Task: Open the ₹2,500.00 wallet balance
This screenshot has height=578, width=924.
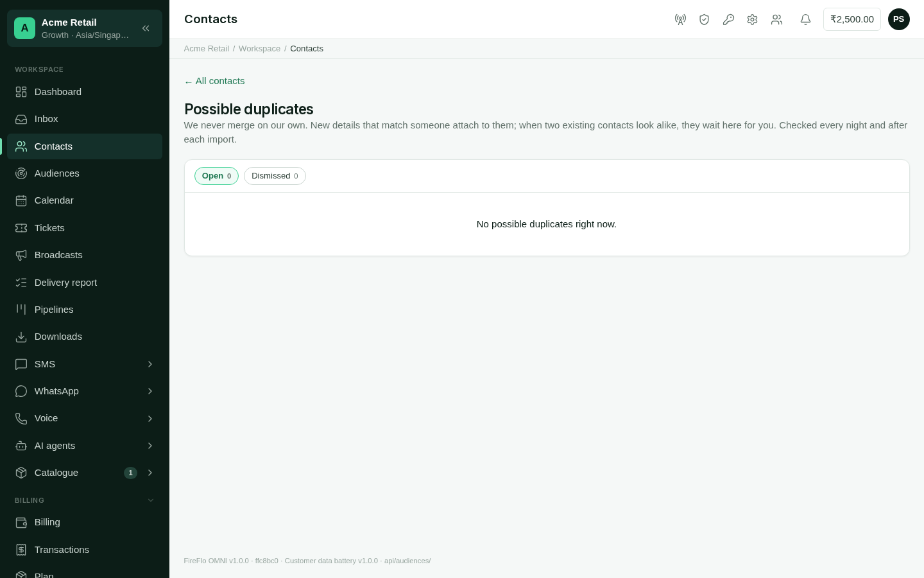Action: (x=851, y=19)
